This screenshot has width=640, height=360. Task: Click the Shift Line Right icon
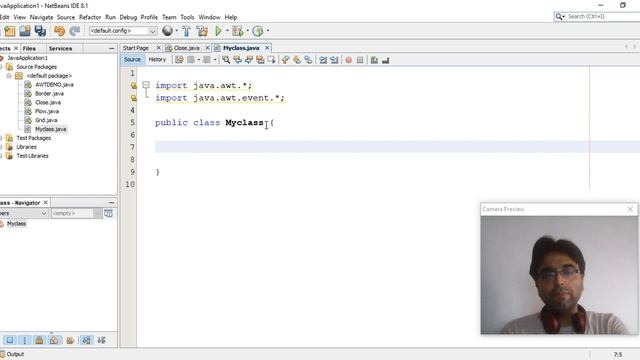[x=334, y=60]
